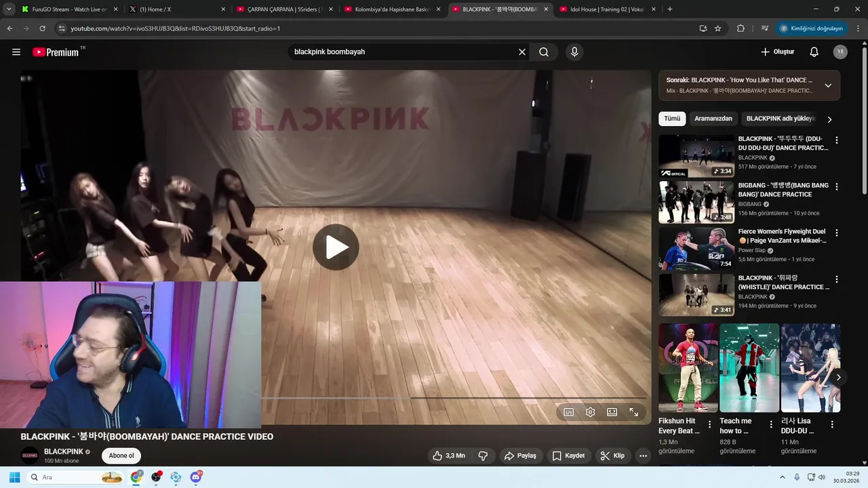The width and height of the screenshot is (868, 488).
Task: Submit search with magnifier button
Action: (x=544, y=52)
